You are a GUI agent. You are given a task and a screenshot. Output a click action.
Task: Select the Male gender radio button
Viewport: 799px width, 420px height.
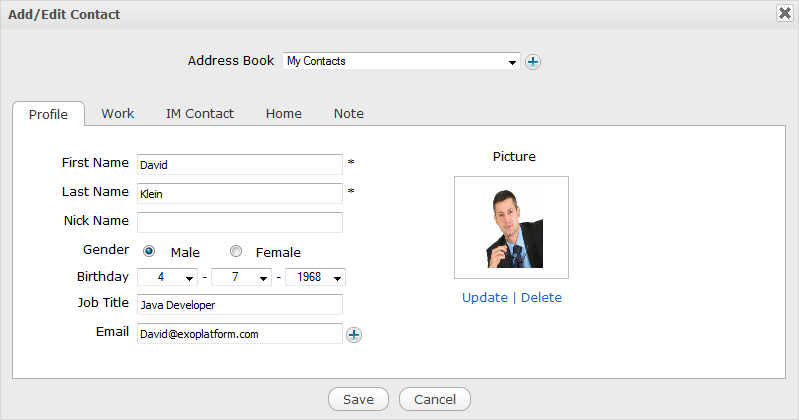click(x=149, y=252)
